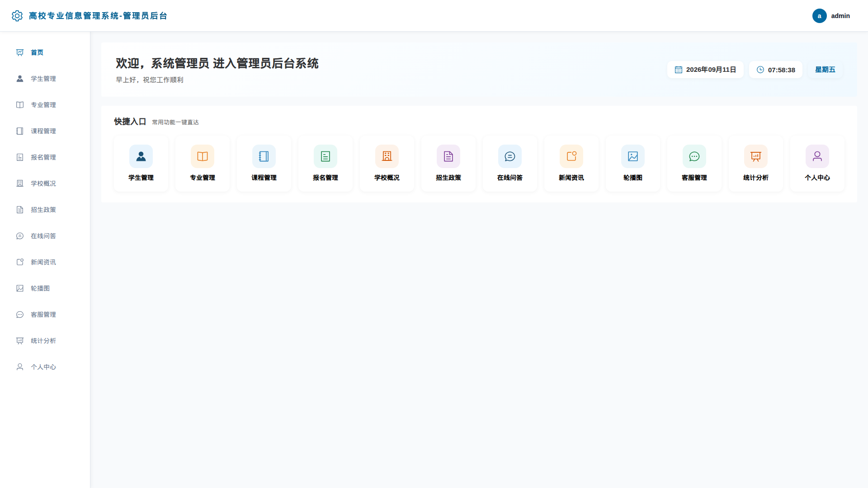Click 专业管理 quick-entry card icon
The image size is (868, 488).
click(x=203, y=156)
